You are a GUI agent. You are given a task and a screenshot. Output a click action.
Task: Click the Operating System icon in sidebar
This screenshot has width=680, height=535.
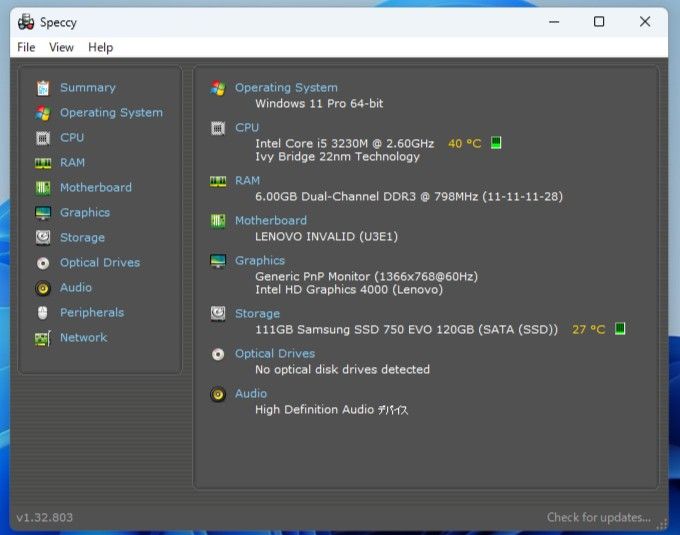click(x=43, y=113)
